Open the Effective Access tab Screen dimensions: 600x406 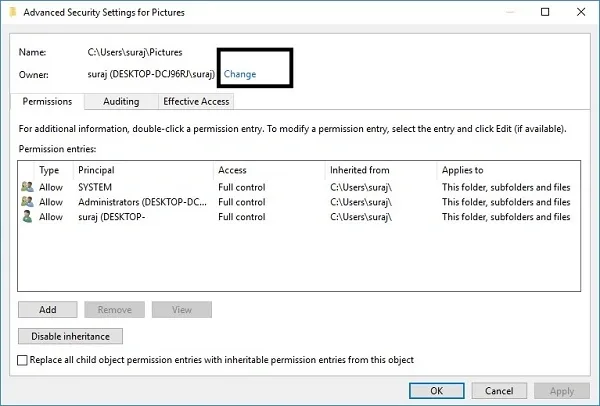[196, 101]
